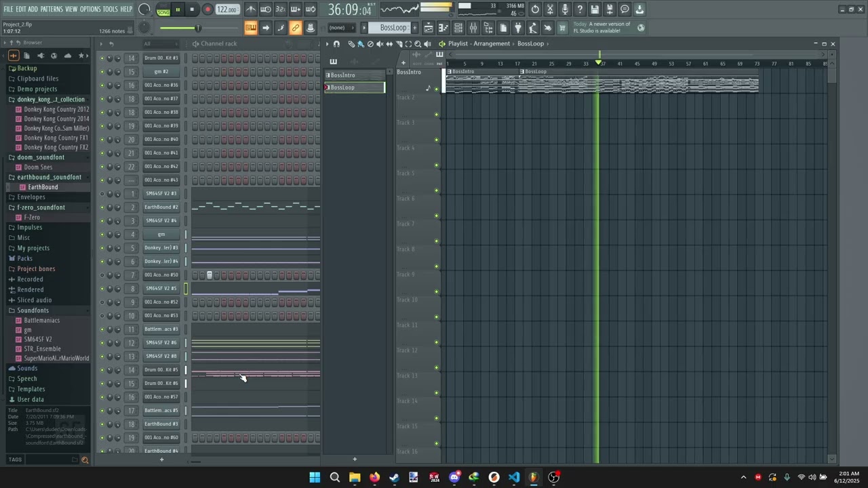Open the channel rack view icon

point(458,28)
